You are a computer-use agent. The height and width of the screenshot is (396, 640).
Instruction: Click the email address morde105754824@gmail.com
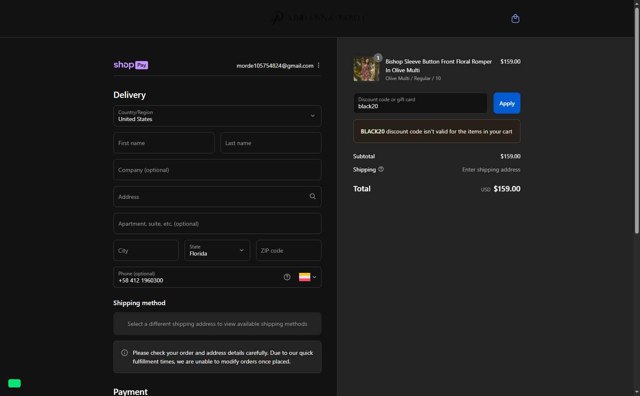click(x=275, y=66)
